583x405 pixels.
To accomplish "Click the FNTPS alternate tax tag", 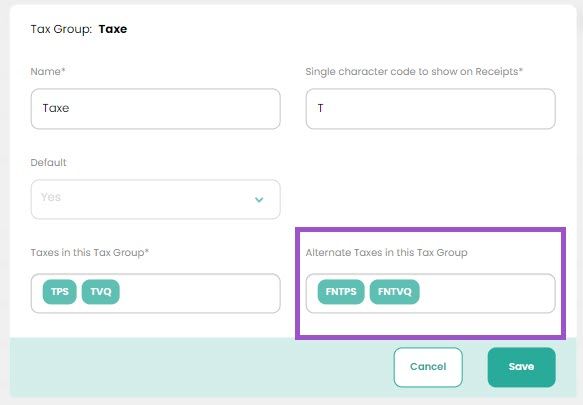I will 341,292.
